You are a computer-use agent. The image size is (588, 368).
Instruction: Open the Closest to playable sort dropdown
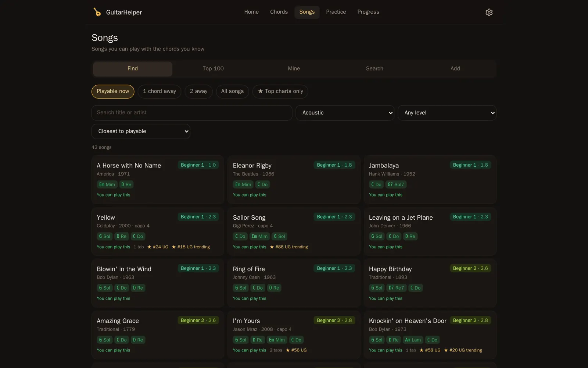click(141, 131)
